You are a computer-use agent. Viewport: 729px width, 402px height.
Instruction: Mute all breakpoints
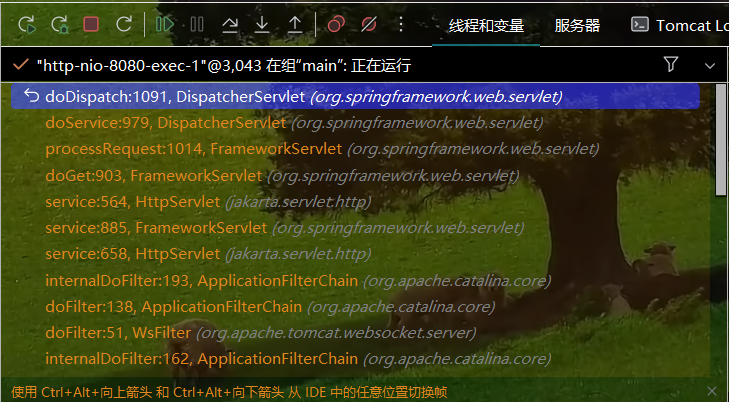tap(369, 24)
